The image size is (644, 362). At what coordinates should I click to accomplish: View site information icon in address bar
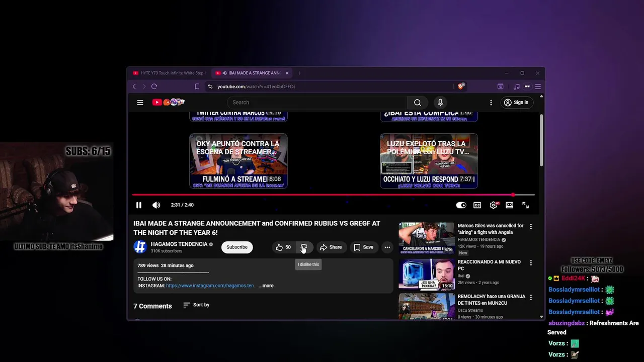(x=210, y=86)
